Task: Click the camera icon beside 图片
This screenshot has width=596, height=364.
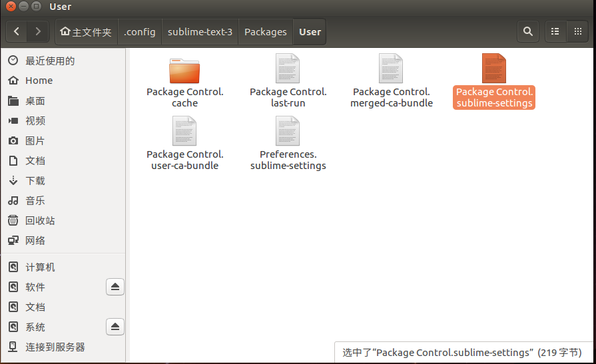Action: pos(13,141)
